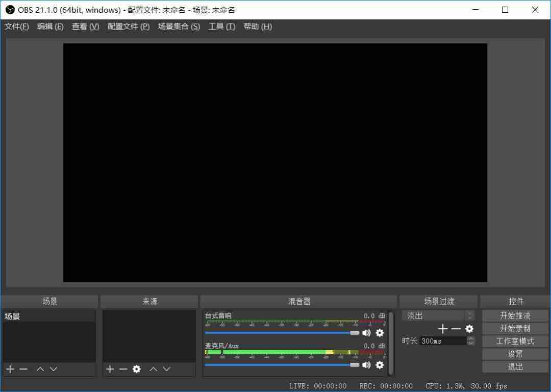551x392 pixels.
Task: Move scene down with the down arrow
Action: click(54, 369)
